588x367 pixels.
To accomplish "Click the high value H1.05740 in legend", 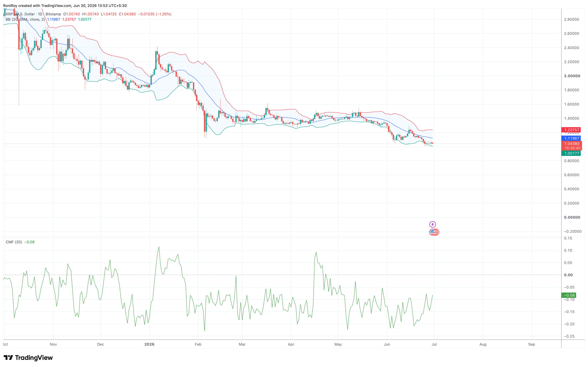I will [91, 14].
